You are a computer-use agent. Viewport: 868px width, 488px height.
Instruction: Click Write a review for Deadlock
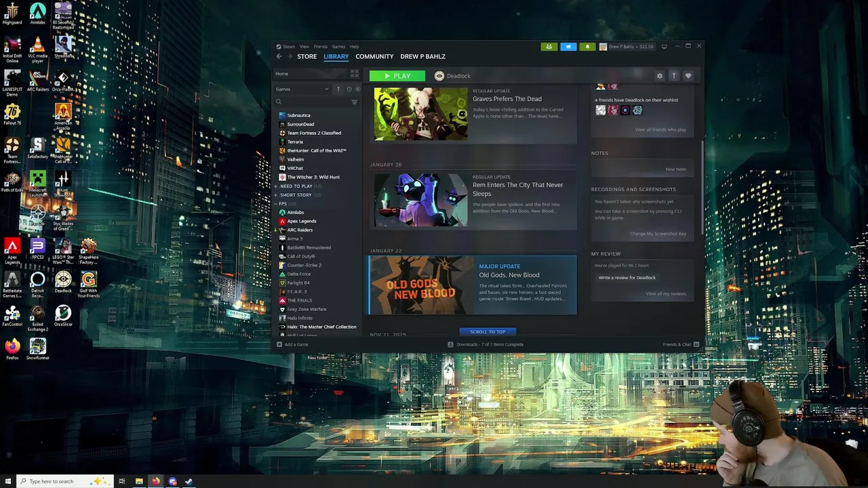click(x=627, y=277)
